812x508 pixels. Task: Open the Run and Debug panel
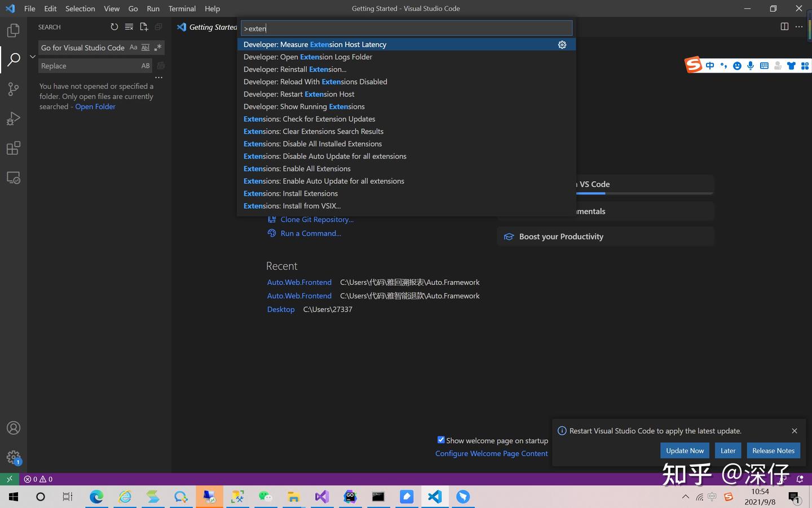coord(14,118)
